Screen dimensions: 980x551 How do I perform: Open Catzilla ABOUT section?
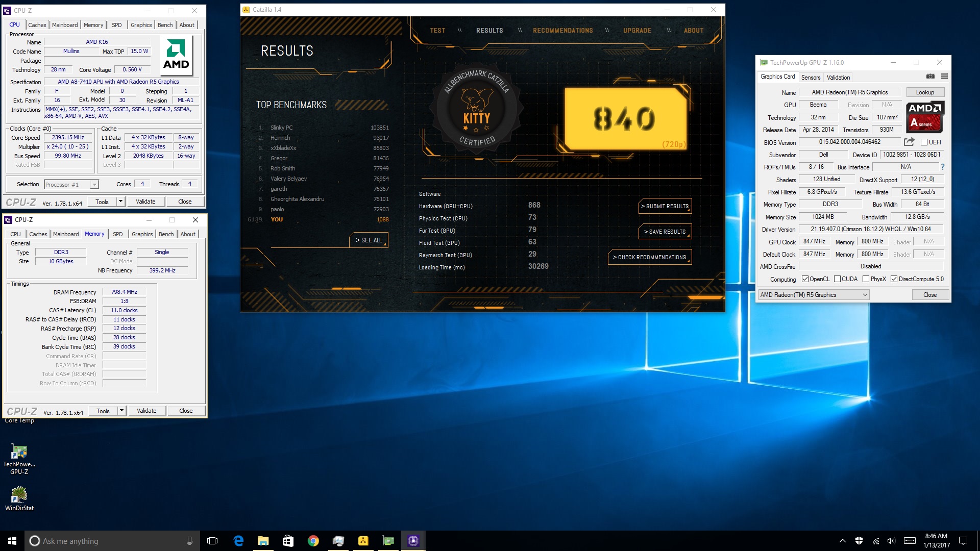694,31
